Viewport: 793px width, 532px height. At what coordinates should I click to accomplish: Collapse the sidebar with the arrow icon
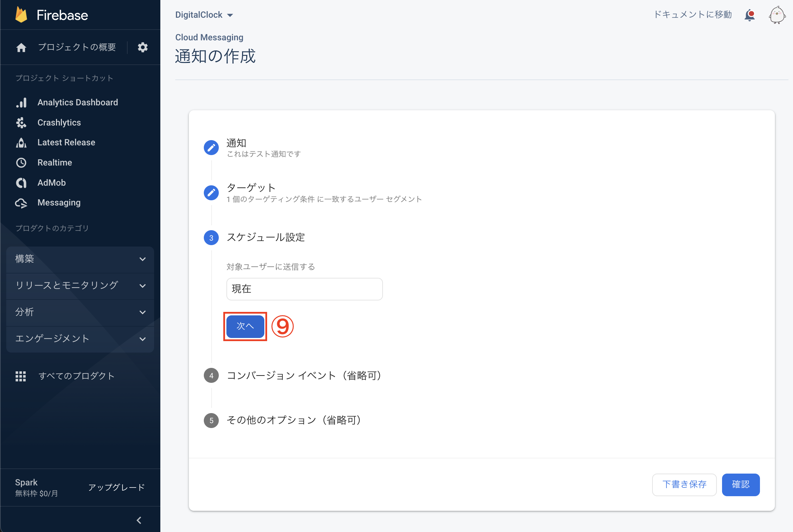138,520
